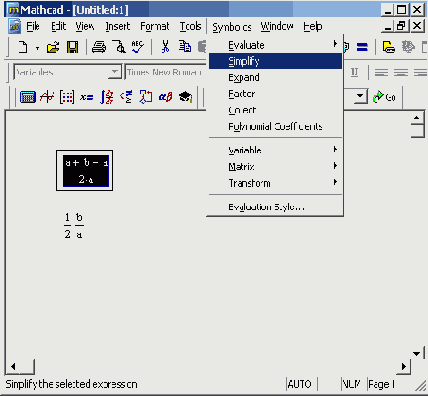
Task: Open Evaluation Style... dialog entry
Action: pos(275,207)
